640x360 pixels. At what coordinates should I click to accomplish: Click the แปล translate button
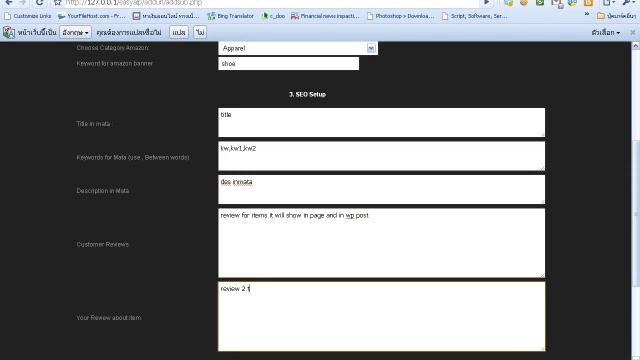click(179, 32)
